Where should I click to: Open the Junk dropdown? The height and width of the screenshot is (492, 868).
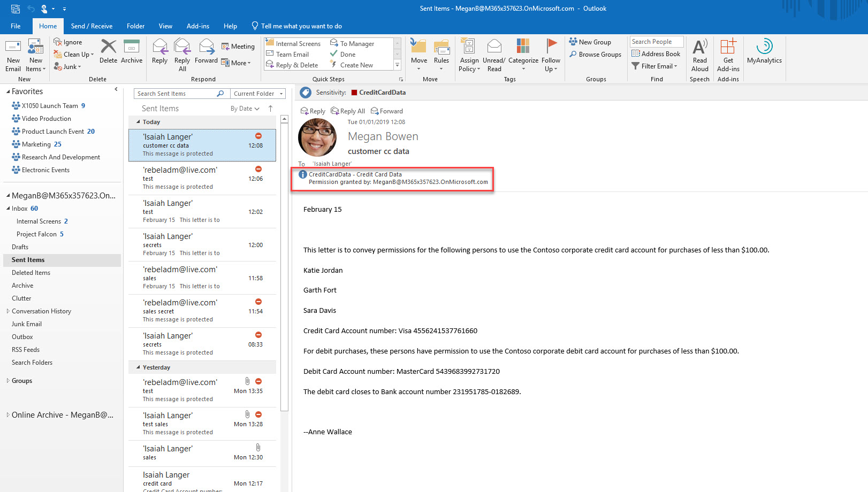[67, 67]
